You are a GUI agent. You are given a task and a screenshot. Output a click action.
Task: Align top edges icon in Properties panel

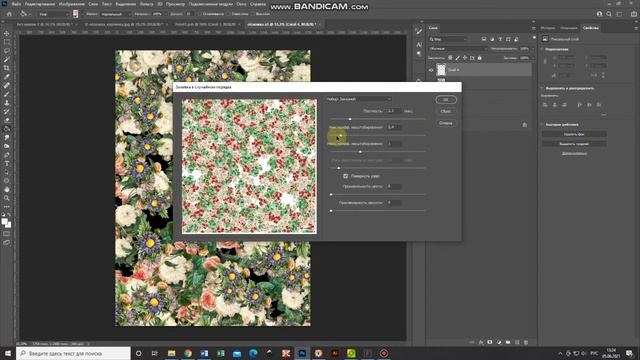click(580, 105)
